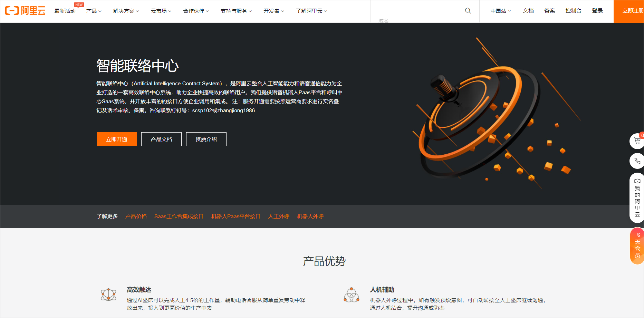Open the 中国站 region selector
Image resolution: width=644 pixels, height=318 pixels.
point(501,11)
